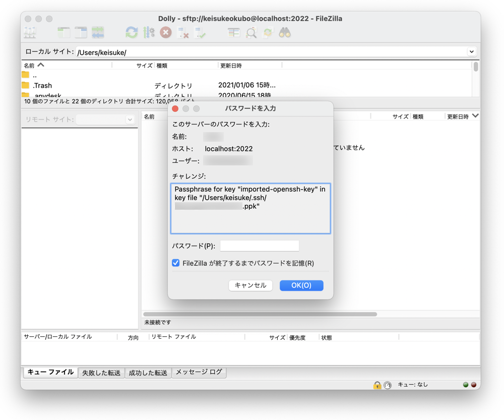Open the 失敗した転送 tab
This screenshot has height=420, width=504.
pos(101,373)
